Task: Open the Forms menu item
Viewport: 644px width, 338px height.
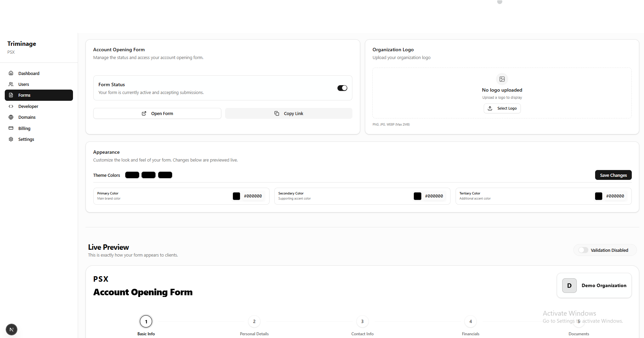Action: click(39, 95)
